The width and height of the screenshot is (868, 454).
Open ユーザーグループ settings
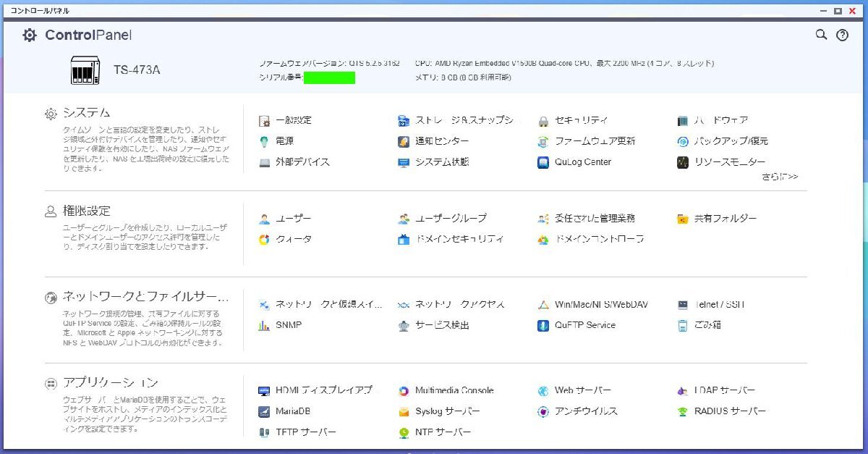[x=443, y=218]
